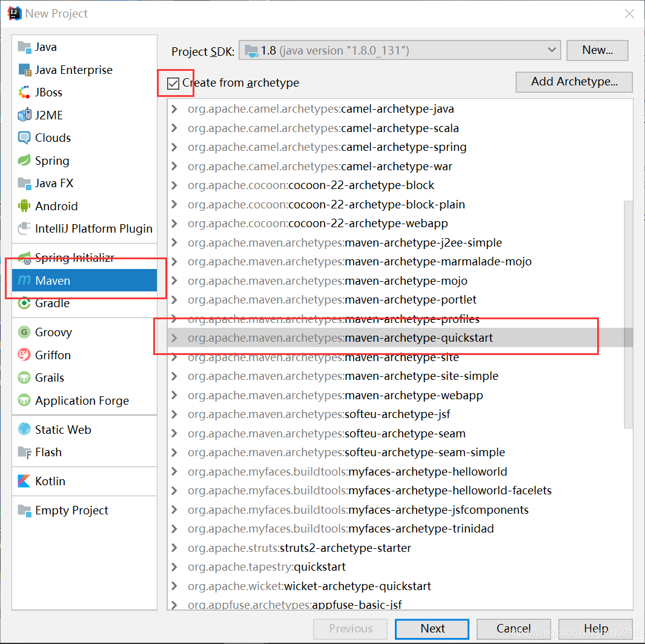Select Java Enterprise project type
Viewport: 645px width, 644px height.
[x=84, y=70]
